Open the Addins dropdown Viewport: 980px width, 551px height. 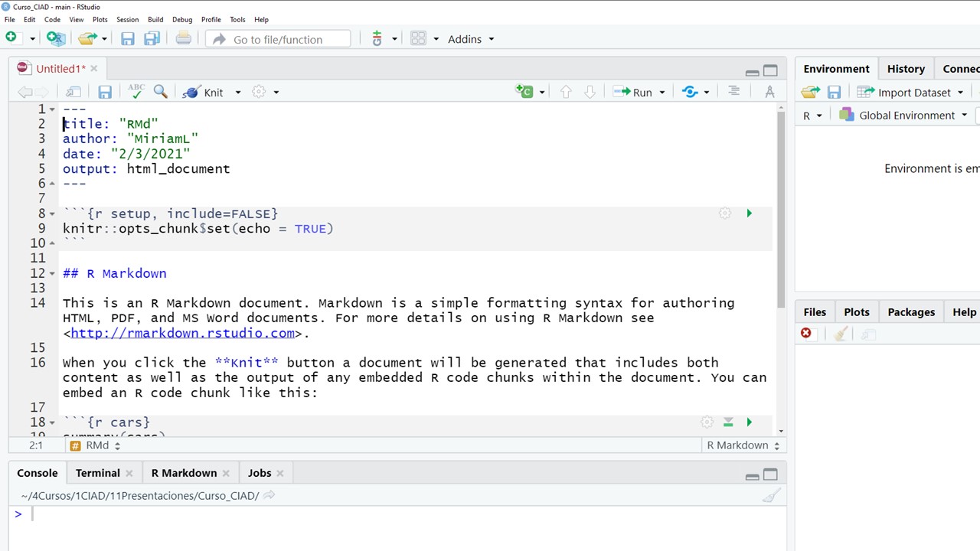(x=471, y=39)
